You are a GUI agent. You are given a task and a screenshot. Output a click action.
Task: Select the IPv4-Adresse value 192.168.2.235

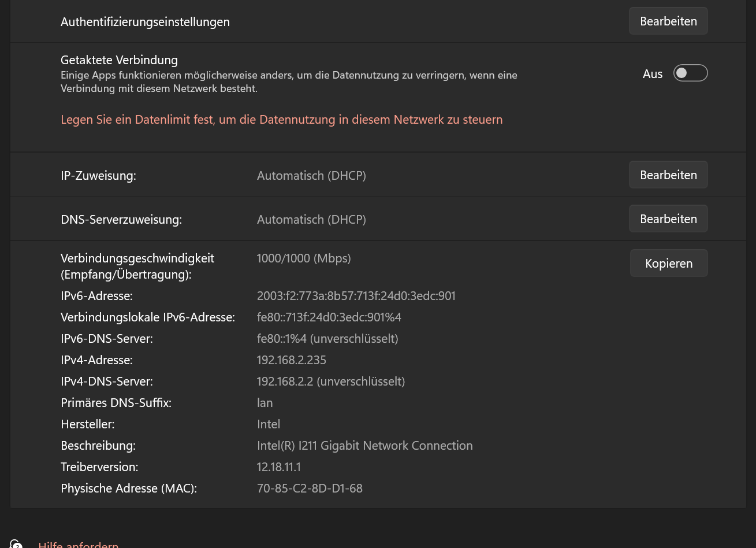(x=291, y=360)
